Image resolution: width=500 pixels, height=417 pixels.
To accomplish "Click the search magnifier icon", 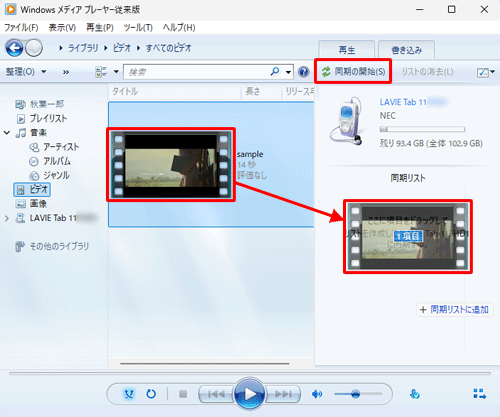I will pos(275,71).
